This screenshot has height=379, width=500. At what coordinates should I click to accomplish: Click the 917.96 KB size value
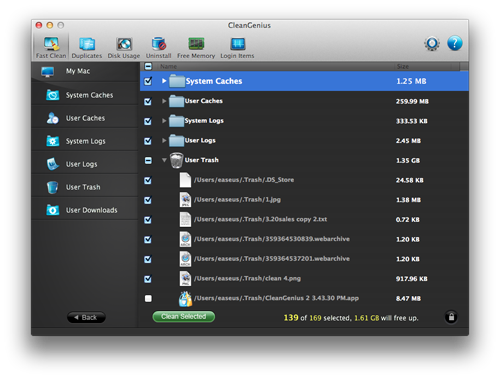point(411,279)
